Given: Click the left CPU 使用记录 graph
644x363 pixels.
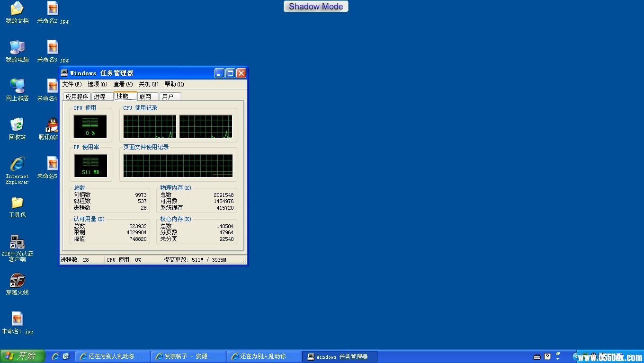Looking at the screenshot, I should click(150, 126).
